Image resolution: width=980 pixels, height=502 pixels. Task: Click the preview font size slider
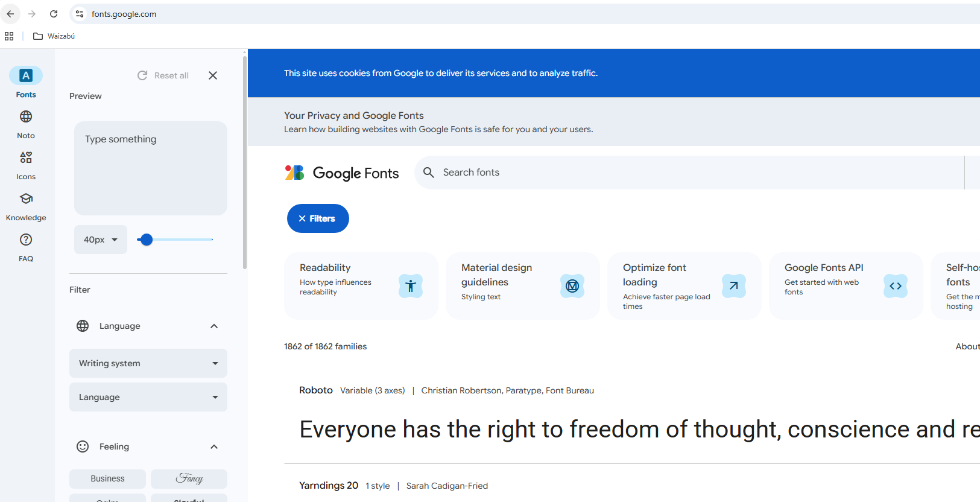(x=175, y=240)
